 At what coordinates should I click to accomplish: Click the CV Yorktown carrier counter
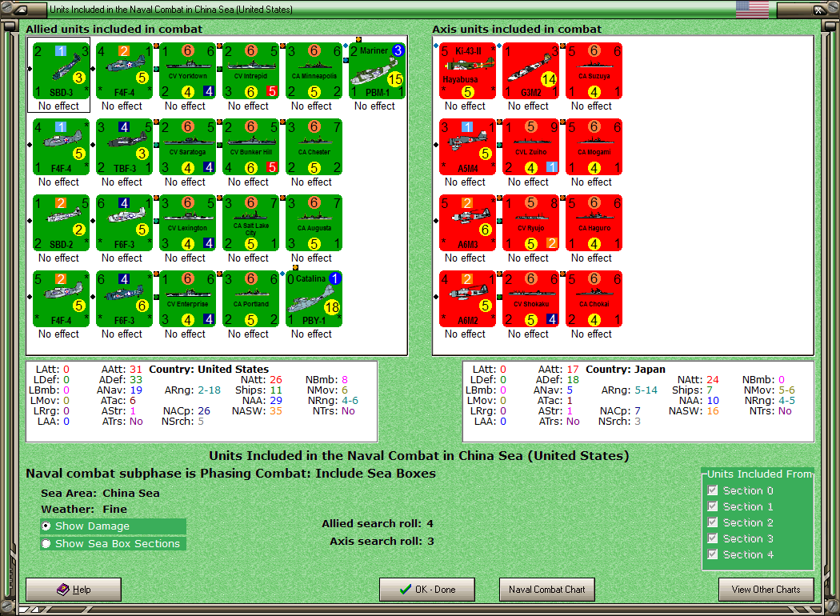(187, 70)
